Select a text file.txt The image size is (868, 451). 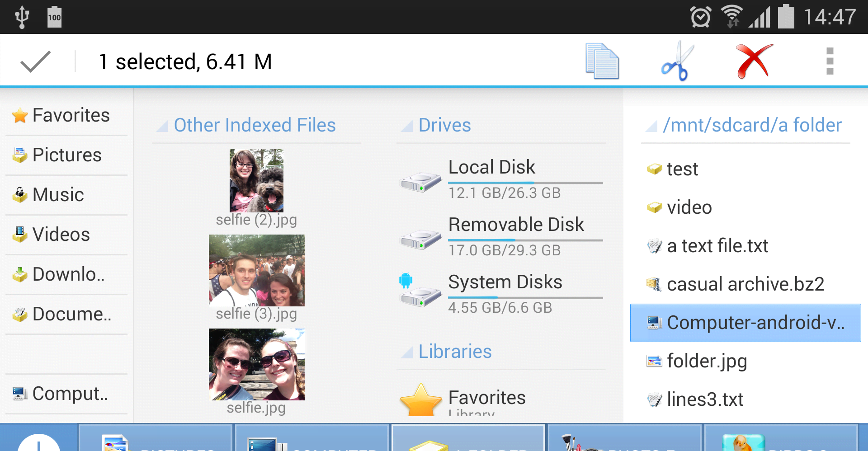click(x=745, y=246)
